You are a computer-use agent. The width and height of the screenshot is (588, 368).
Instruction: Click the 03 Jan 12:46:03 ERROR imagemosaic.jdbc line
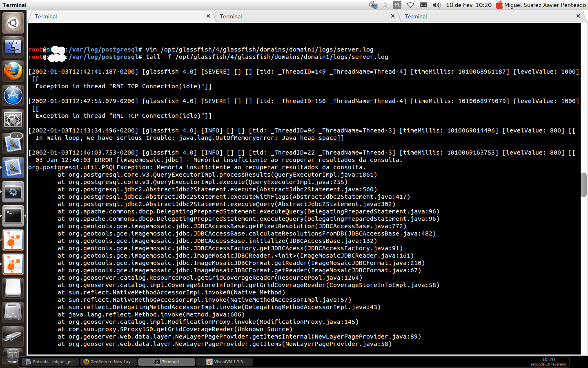click(x=219, y=160)
